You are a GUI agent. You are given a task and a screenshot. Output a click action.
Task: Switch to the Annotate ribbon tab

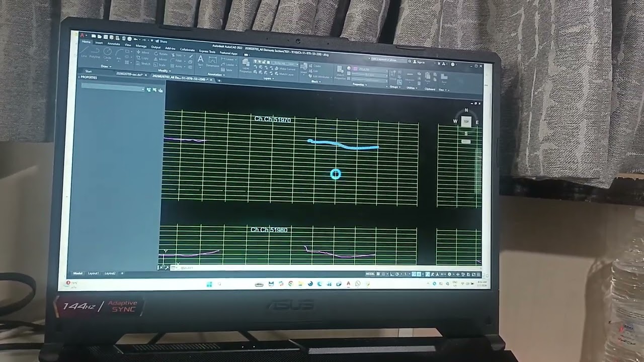tap(114, 44)
